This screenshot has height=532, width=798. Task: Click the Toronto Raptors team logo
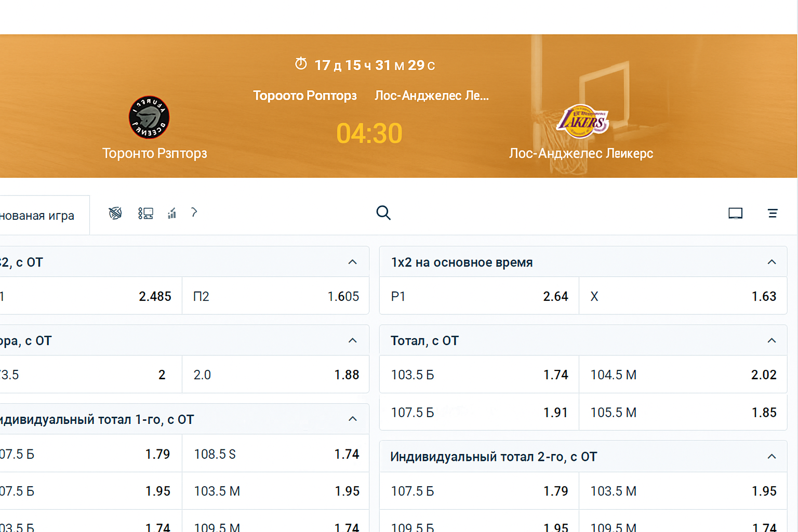click(149, 117)
